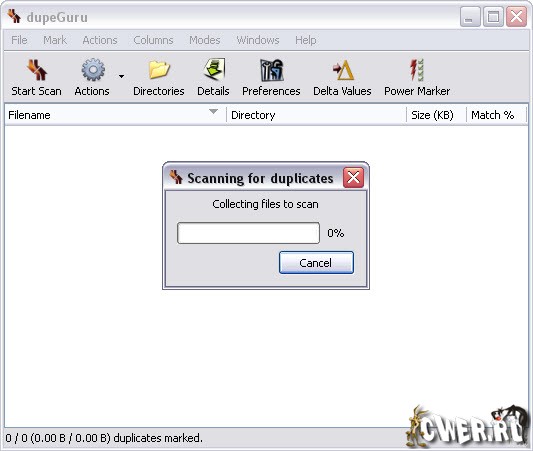533x451 pixels.
Task: Click the duplicates marked status text
Action: (x=104, y=438)
